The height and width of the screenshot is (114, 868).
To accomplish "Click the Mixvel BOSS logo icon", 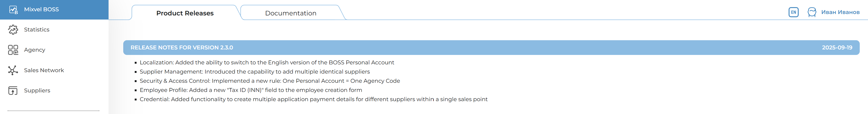I will point(13,10).
